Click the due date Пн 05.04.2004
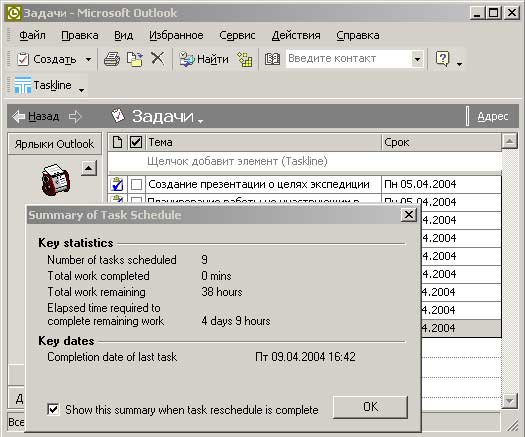525x437 pixels. (x=420, y=184)
